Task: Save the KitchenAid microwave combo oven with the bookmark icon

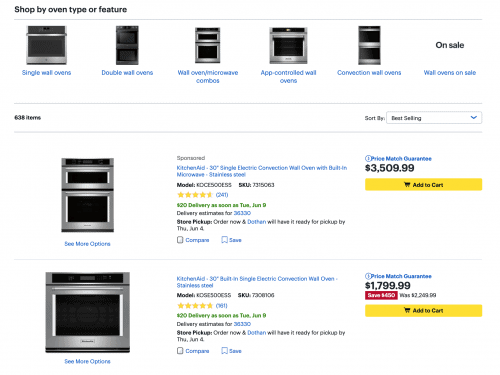Action: coord(225,240)
